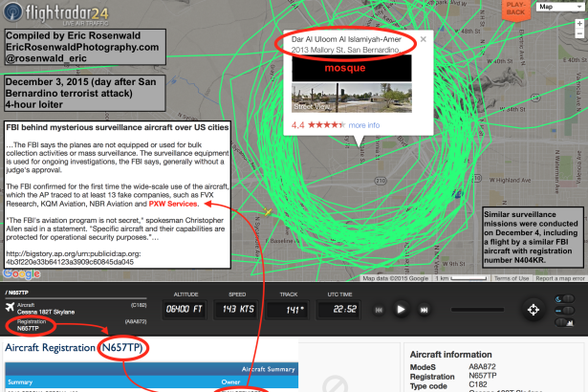588x392 pixels.
Task: Zoom out the map with minus button
Action: pyautogui.click(x=579, y=33)
